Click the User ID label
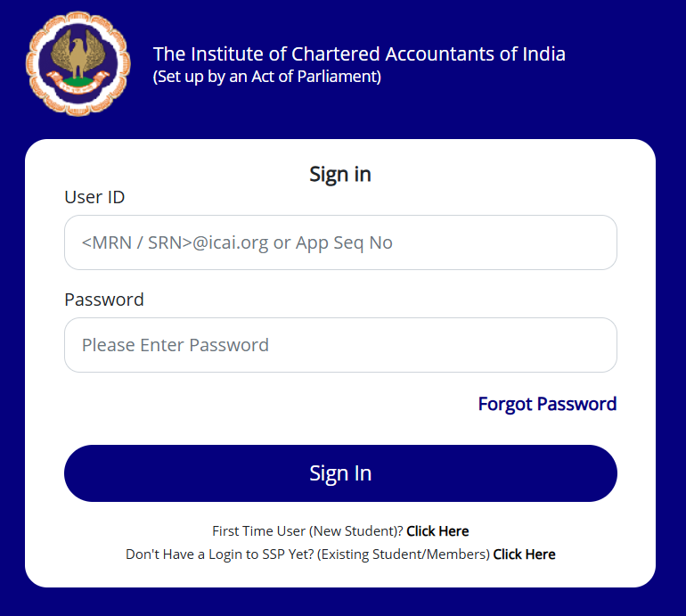686x616 pixels. 94,197
